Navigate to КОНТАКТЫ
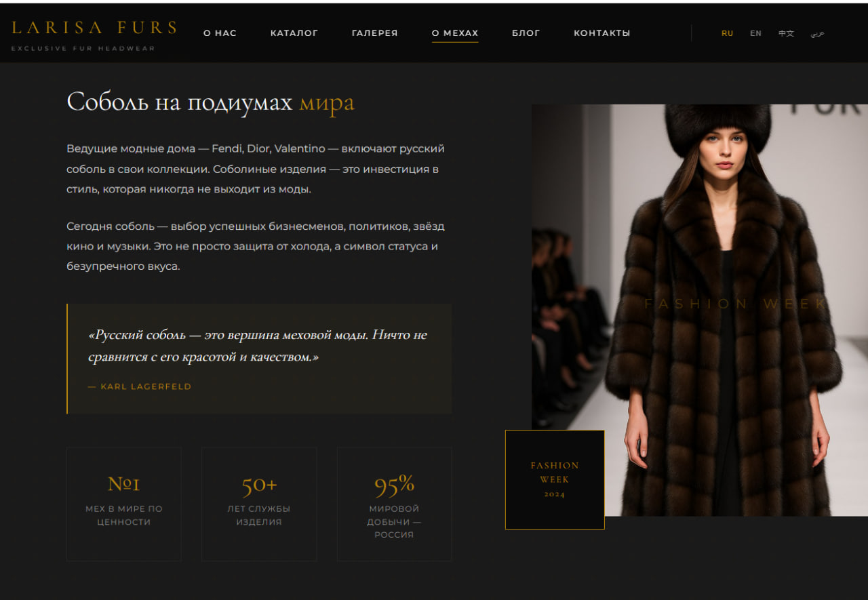This screenshot has width=868, height=600. [x=601, y=33]
